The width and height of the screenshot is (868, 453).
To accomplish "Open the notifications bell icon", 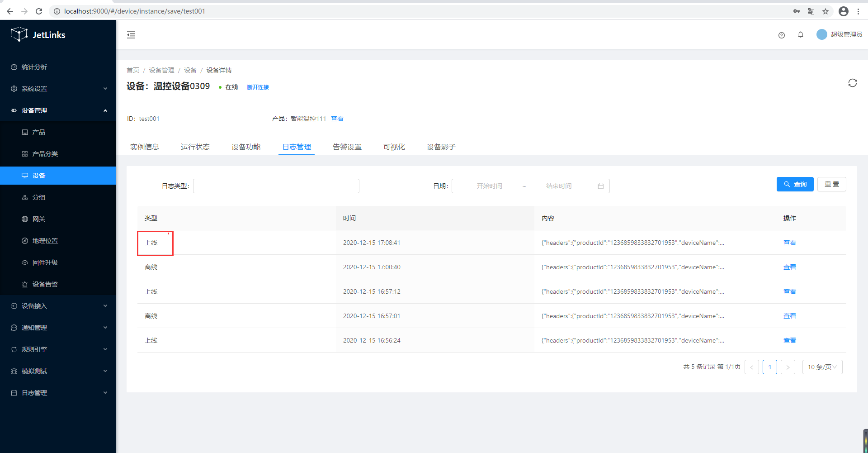I will coord(800,35).
